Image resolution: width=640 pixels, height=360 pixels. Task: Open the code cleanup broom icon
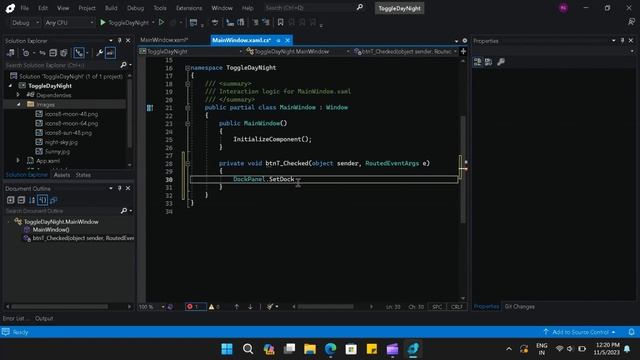270,307
